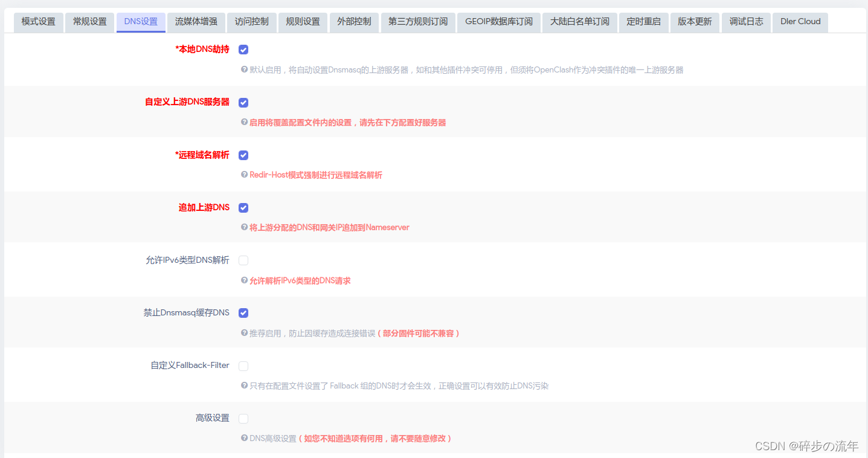868x458 pixels.
Task: Uncheck the 禁止Dnsmasq缓存DNS checkbox
Action: 243,313
